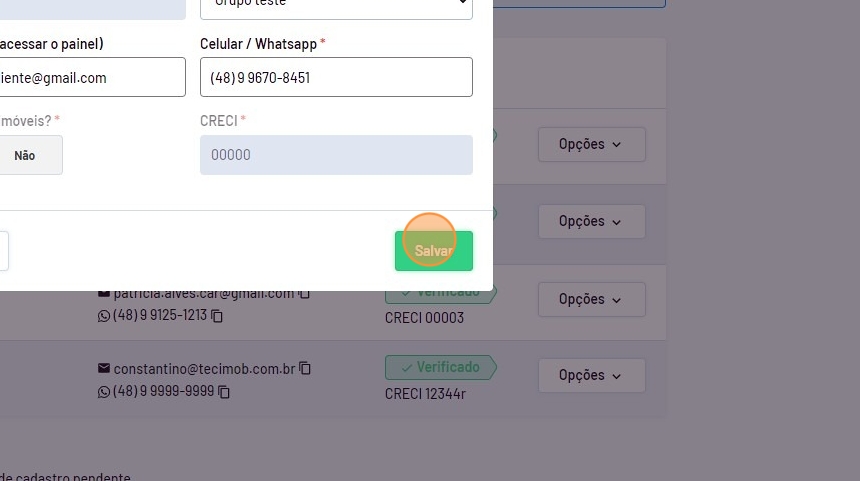
Task: Click Verificado badge above CRECI 12344r
Action: tap(438, 367)
